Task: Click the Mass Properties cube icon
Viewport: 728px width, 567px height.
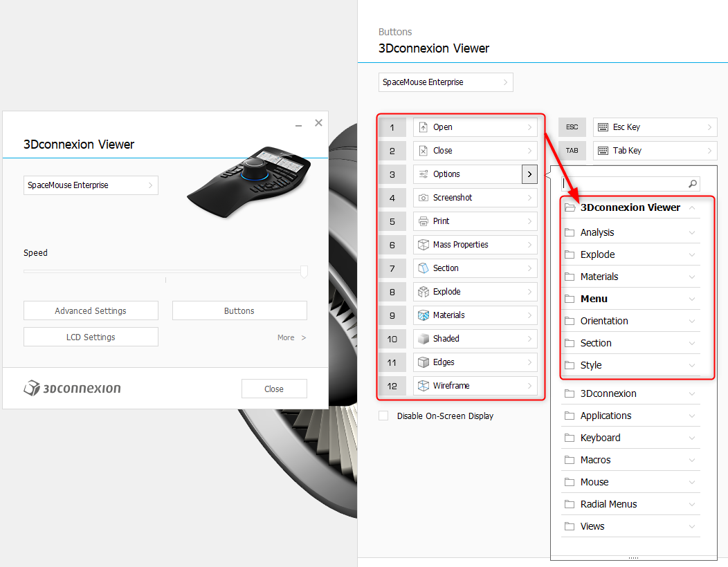Action: 423,245
